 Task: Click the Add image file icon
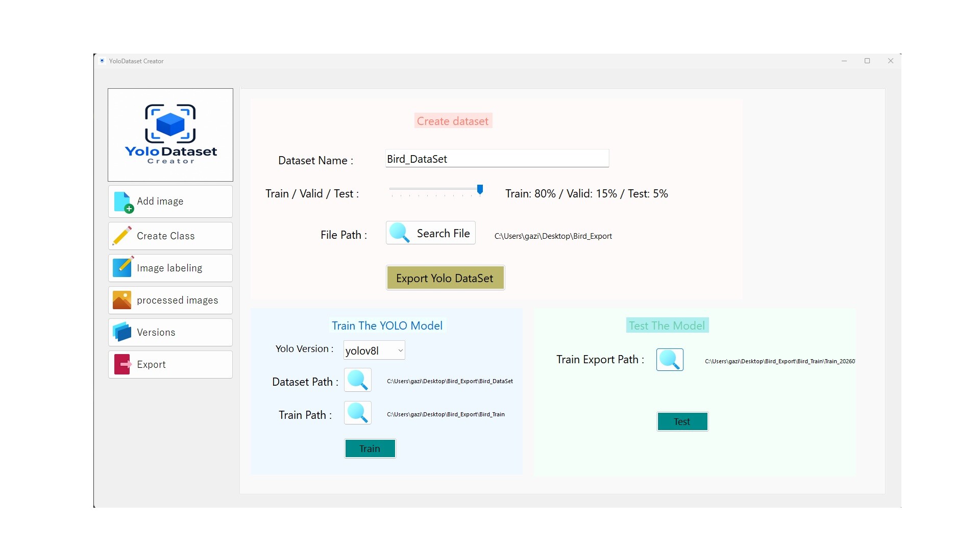pos(124,202)
